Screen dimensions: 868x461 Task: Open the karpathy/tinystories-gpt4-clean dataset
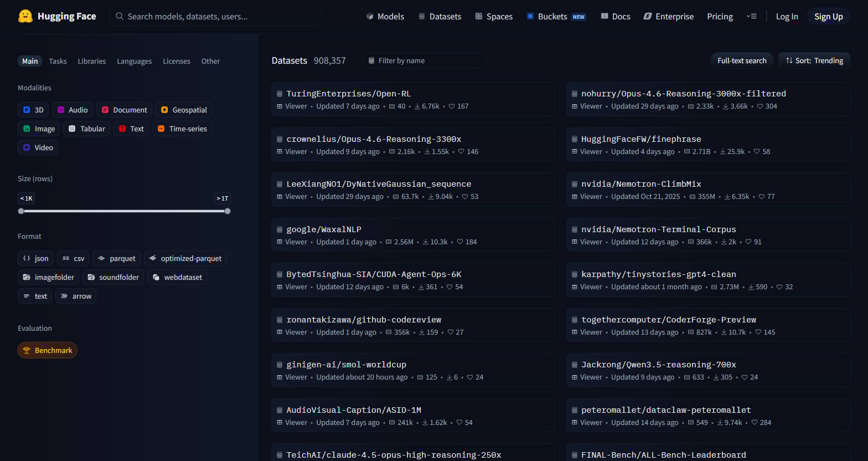coord(708,280)
